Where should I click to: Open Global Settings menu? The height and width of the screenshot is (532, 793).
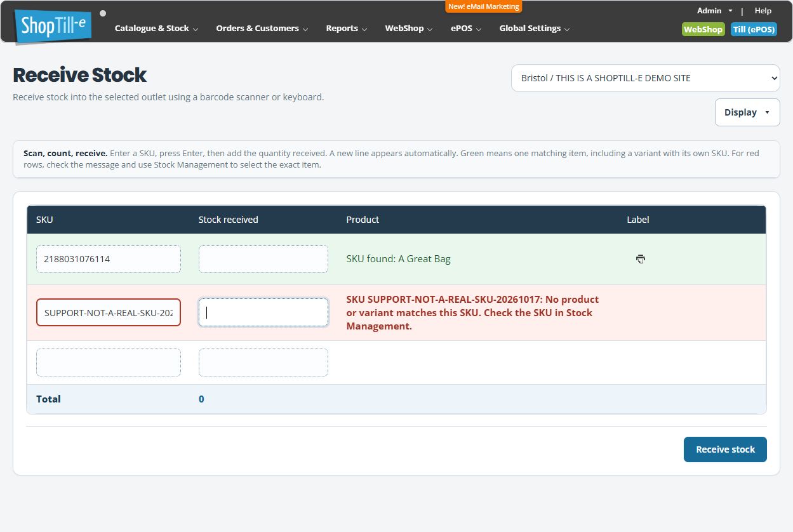click(535, 29)
